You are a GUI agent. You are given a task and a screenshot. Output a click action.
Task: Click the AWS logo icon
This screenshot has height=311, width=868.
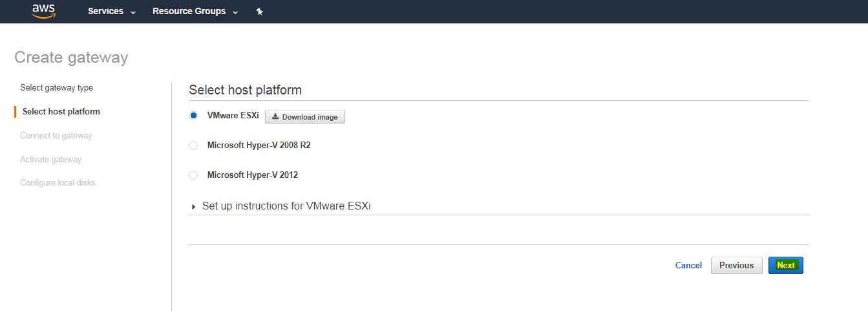tap(44, 11)
